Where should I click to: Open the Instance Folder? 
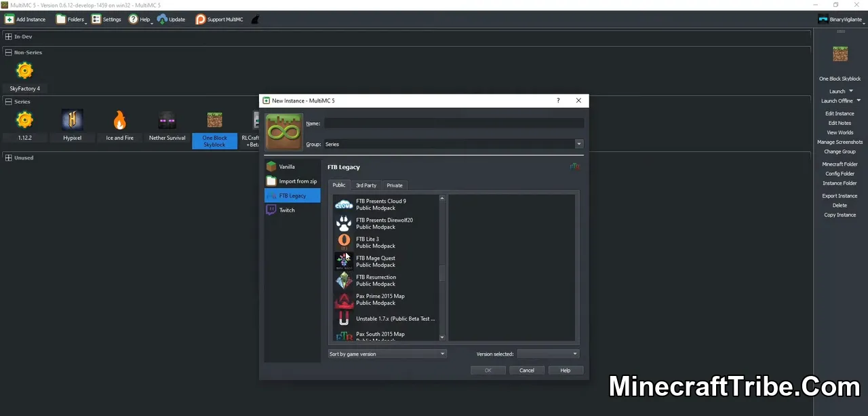(840, 183)
